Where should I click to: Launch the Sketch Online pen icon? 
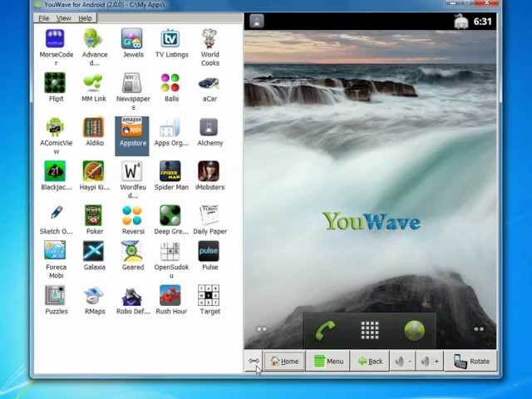tap(57, 213)
